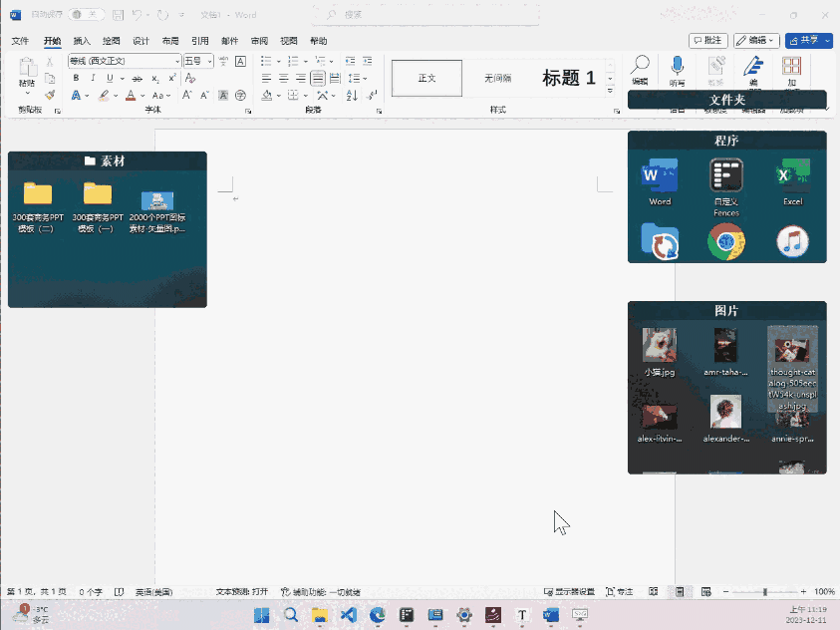Screen dimensions: 840x630
Task: Toggle center paragraph alignment
Action: 282,78
